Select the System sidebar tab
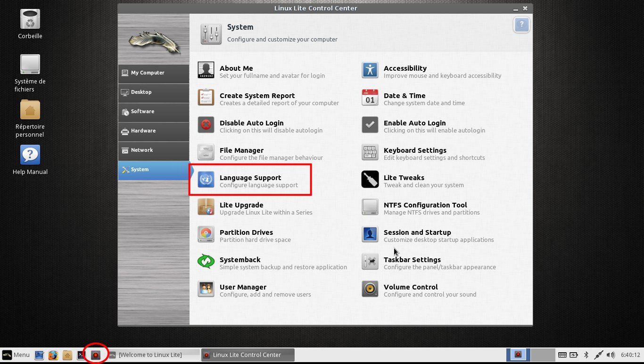 (153, 170)
